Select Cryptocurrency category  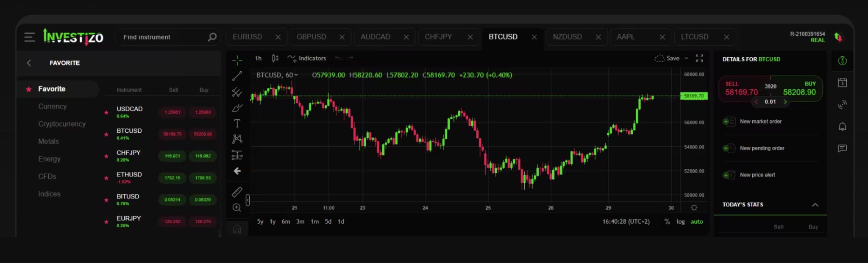[62, 124]
